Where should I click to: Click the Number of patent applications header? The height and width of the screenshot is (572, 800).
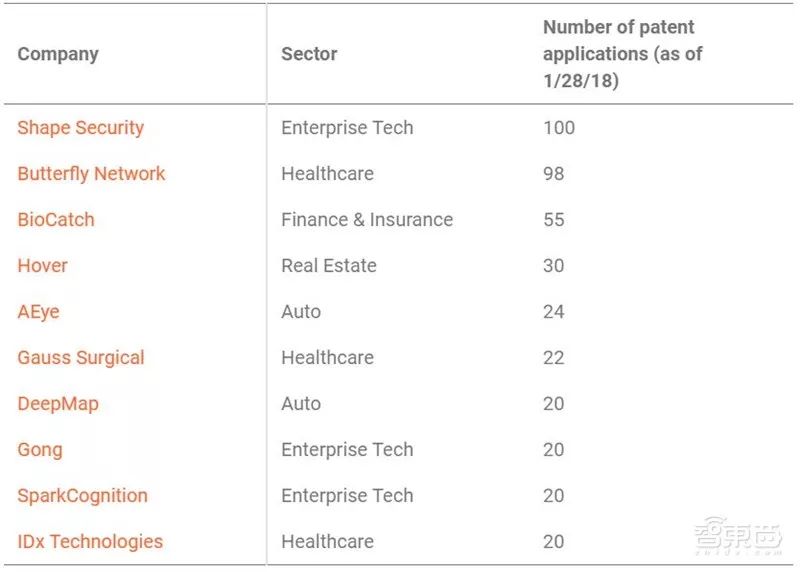[622, 54]
